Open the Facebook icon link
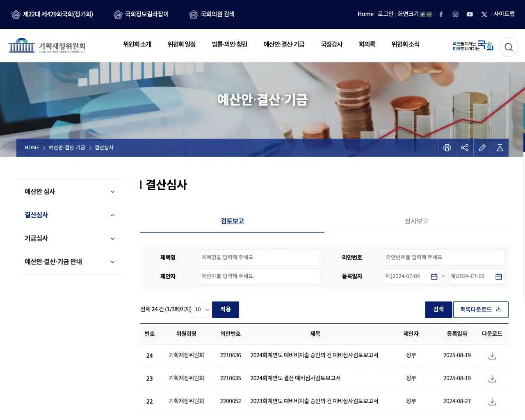Image resolution: width=525 pixels, height=420 pixels. [x=441, y=14]
